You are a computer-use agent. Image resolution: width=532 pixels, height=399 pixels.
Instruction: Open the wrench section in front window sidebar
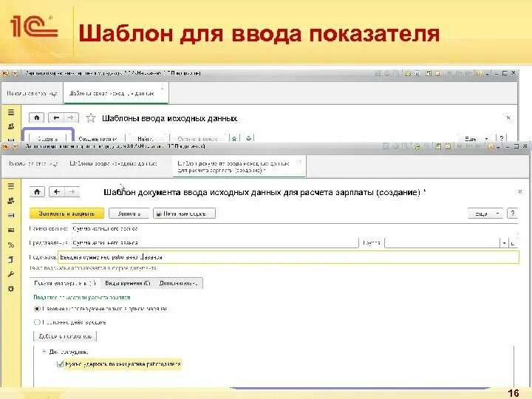coord(11,274)
